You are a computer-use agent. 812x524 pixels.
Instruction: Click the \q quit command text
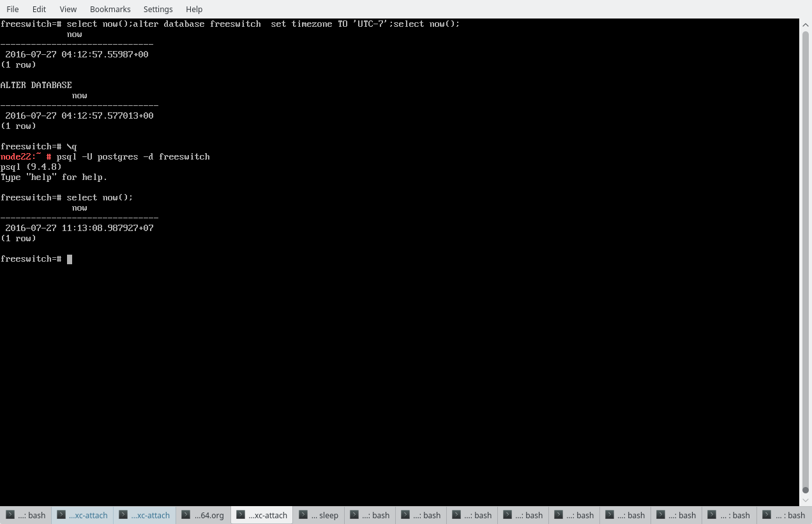tap(72, 146)
